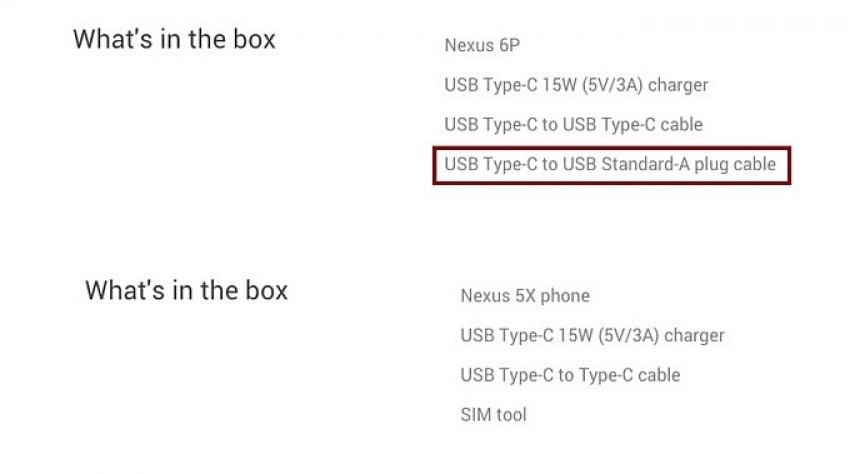Select the "SIM tool" list item
This screenshot has width=850, height=474.
[x=493, y=415]
